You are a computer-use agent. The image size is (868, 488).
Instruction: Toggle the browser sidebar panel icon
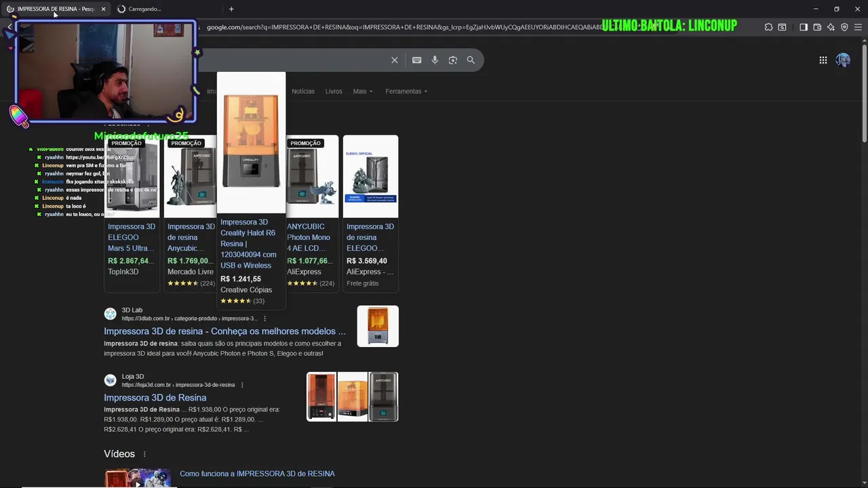click(804, 27)
